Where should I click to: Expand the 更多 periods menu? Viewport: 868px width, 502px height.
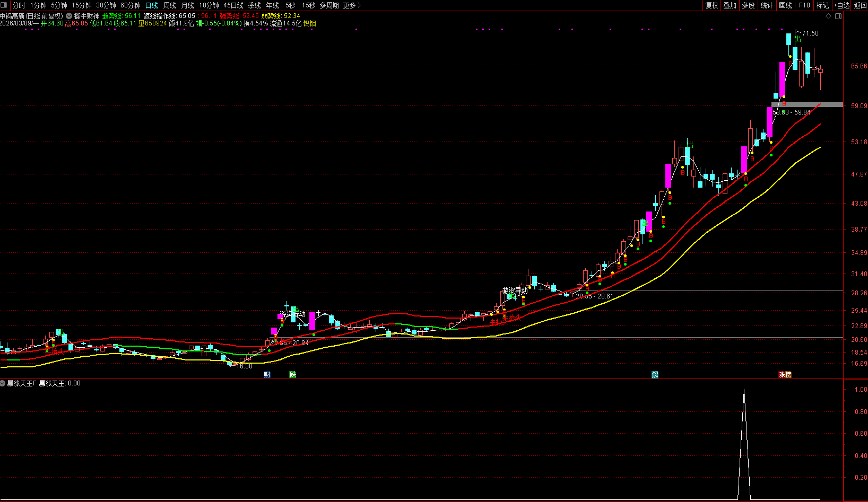pos(352,5)
